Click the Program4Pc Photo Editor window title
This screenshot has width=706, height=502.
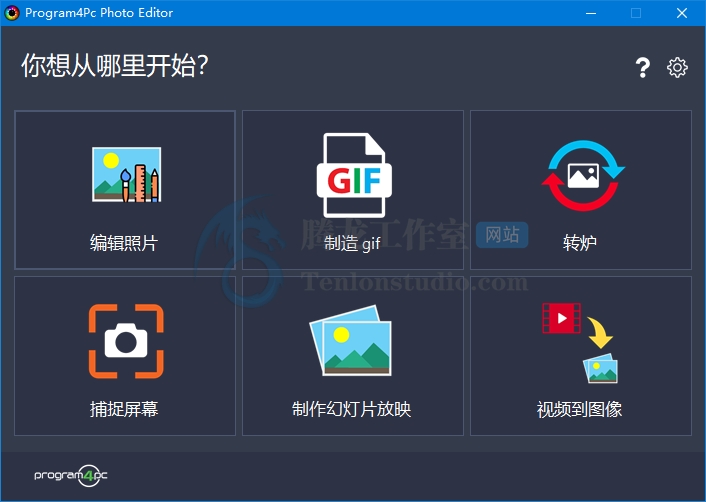point(99,13)
